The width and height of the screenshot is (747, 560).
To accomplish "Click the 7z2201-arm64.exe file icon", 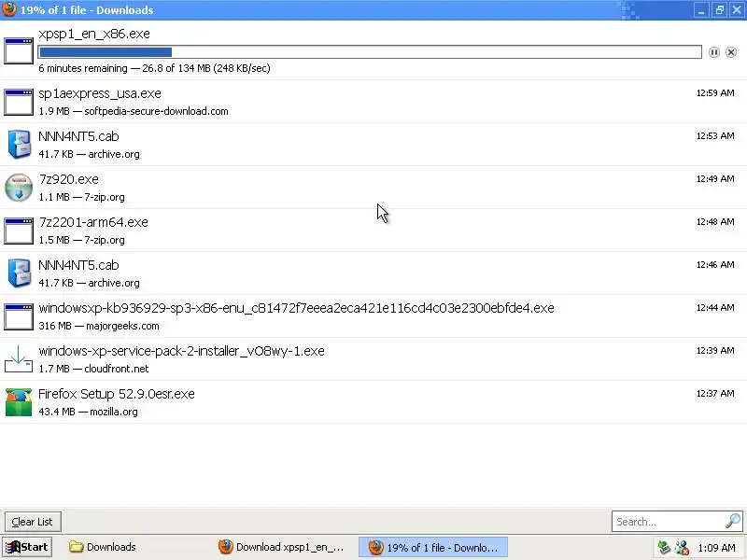I will pyautogui.click(x=19, y=231).
